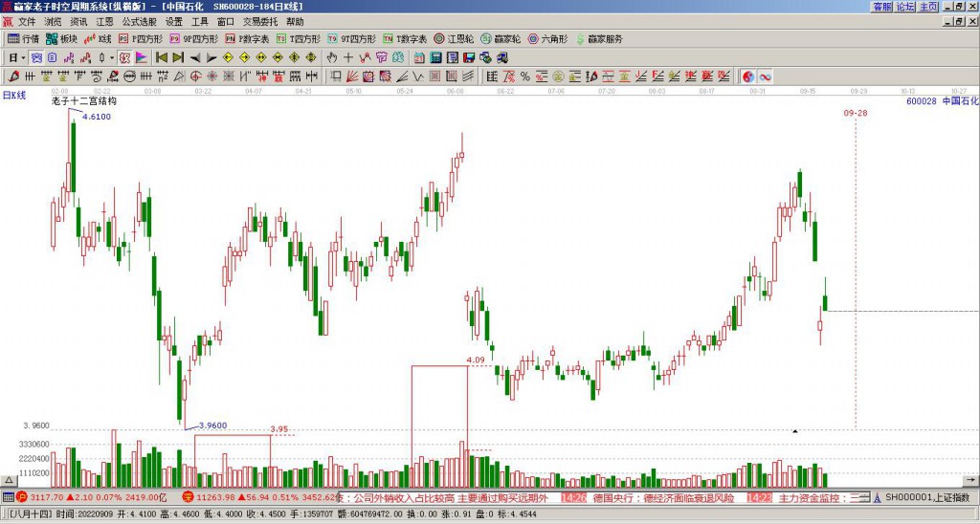Toggle the highlighted chart-mode button after 日
The width and height of the screenshot is (980, 524).
pyautogui.click(x=37, y=57)
